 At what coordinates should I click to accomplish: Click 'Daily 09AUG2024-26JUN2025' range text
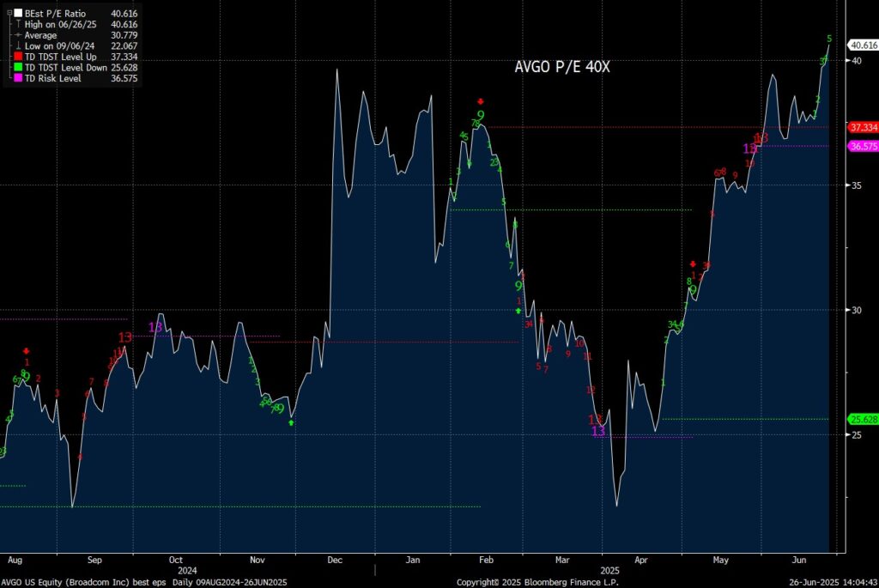[x=230, y=582]
